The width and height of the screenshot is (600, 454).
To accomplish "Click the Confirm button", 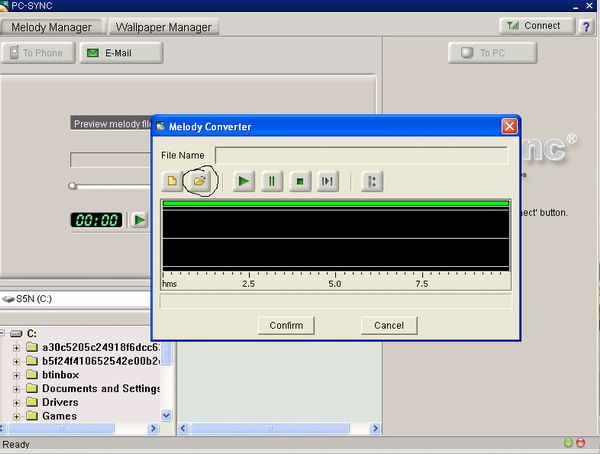I will (x=286, y=325).
